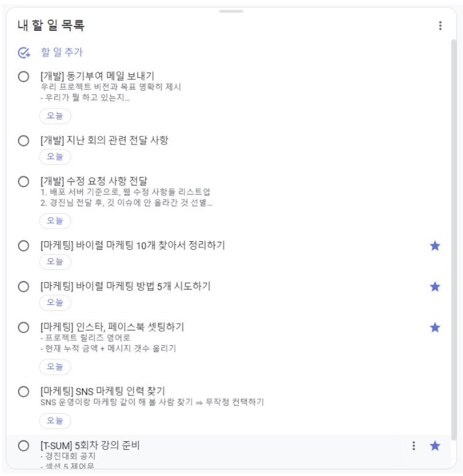The image size is (463, 476).
Task: Mark 동기부여 메일 보내기 as complete
Action: click(x=23, y=77)
